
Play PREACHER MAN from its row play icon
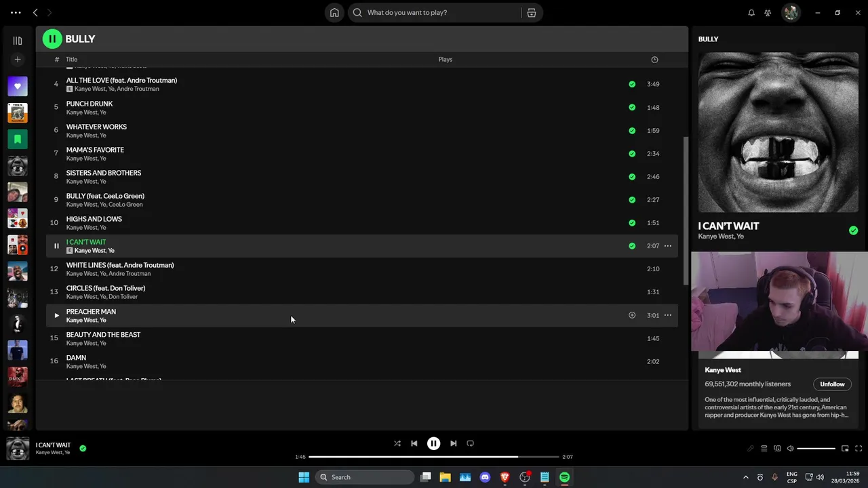(x=56, y=315)
